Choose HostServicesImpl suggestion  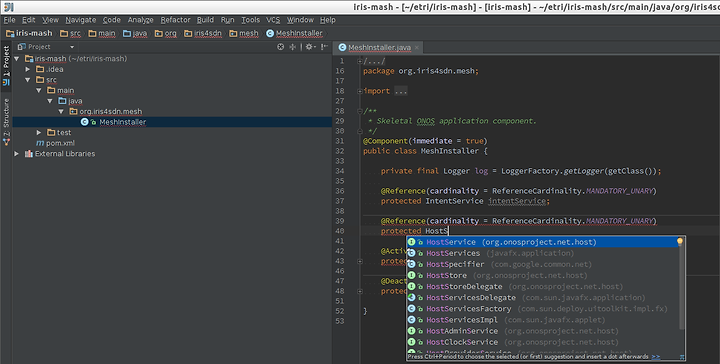tap(543, 320)
